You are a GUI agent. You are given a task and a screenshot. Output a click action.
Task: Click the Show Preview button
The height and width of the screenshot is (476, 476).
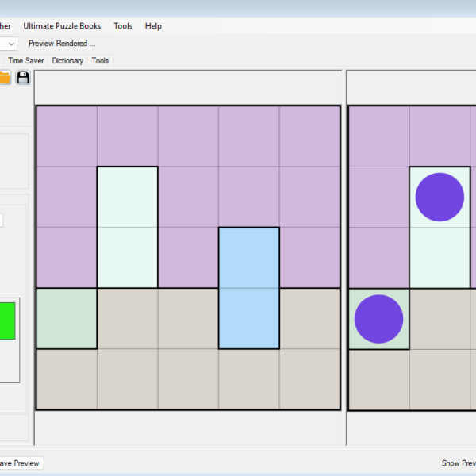(458, 463)
